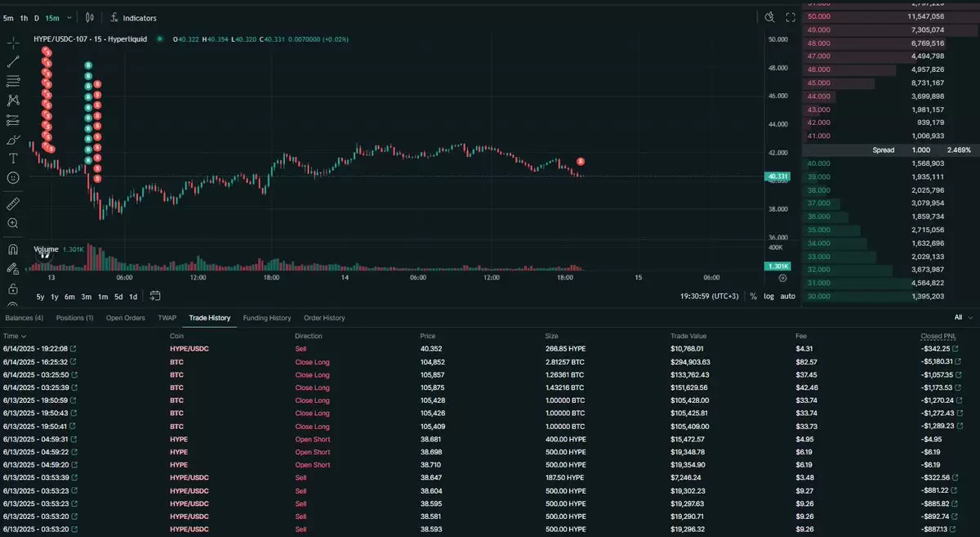Toggle auto price scale
The height and width of the screenshot is (537, 980).
787,296
